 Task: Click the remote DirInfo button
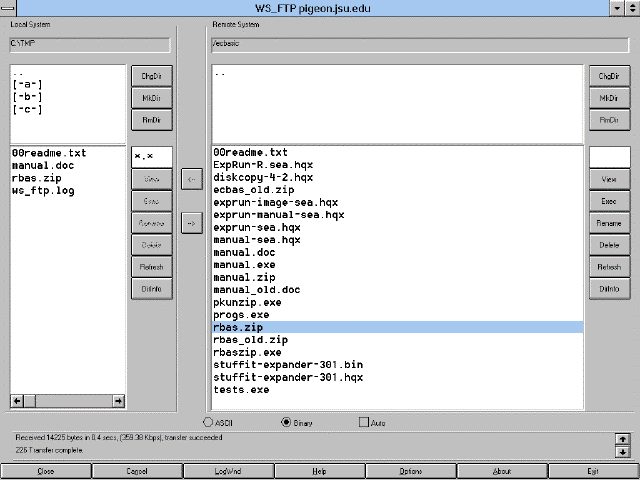(609, 289)
